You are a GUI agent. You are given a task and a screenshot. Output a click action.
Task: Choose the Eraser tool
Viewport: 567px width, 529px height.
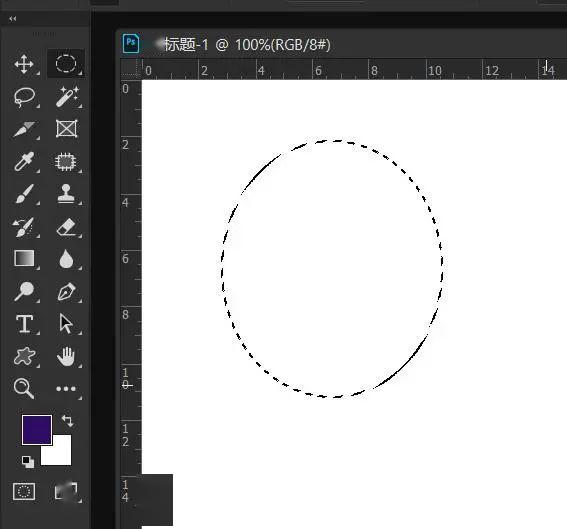(x=66, y=227)
